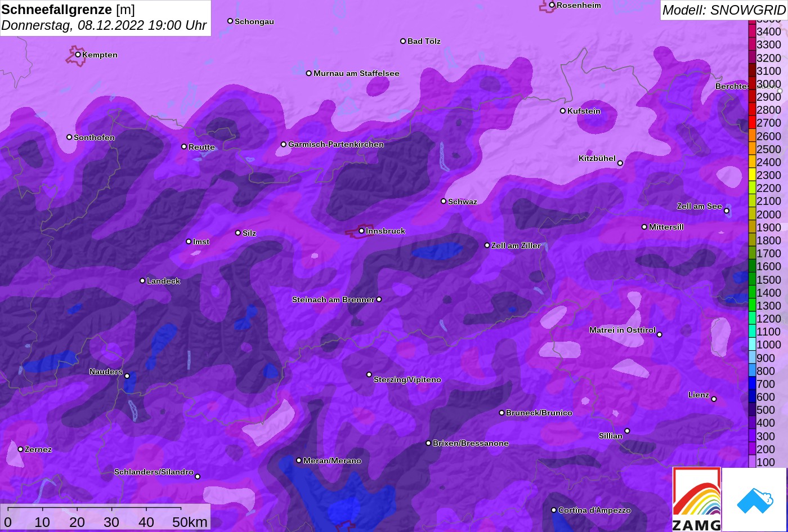Click the blue mountain-cloud logo
Viewport: 788px width, 532px height.
754,500
